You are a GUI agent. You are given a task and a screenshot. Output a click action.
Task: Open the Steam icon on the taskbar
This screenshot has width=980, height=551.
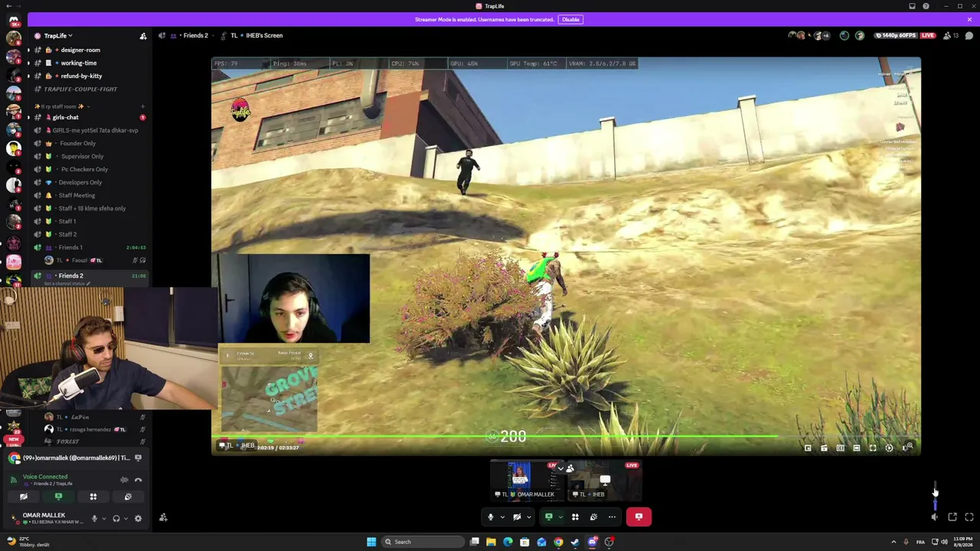(575, 542)
